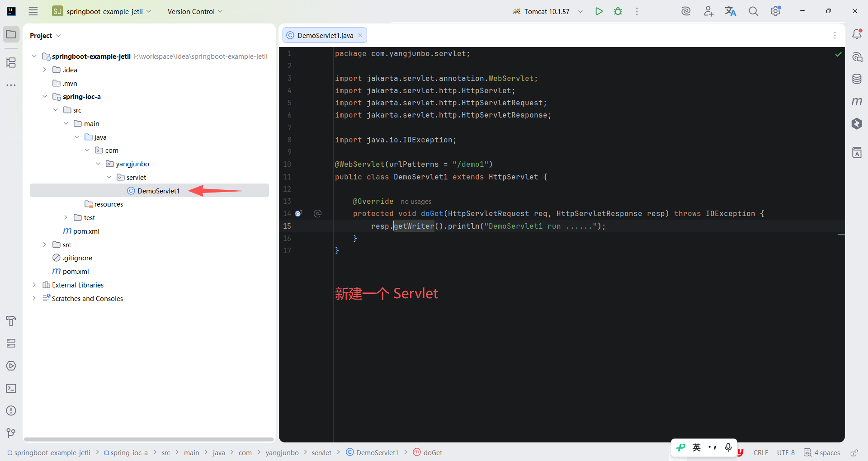Click line number 15 in gutter
This screenshot has height=461, width=868.
click(x=287, y=226)
